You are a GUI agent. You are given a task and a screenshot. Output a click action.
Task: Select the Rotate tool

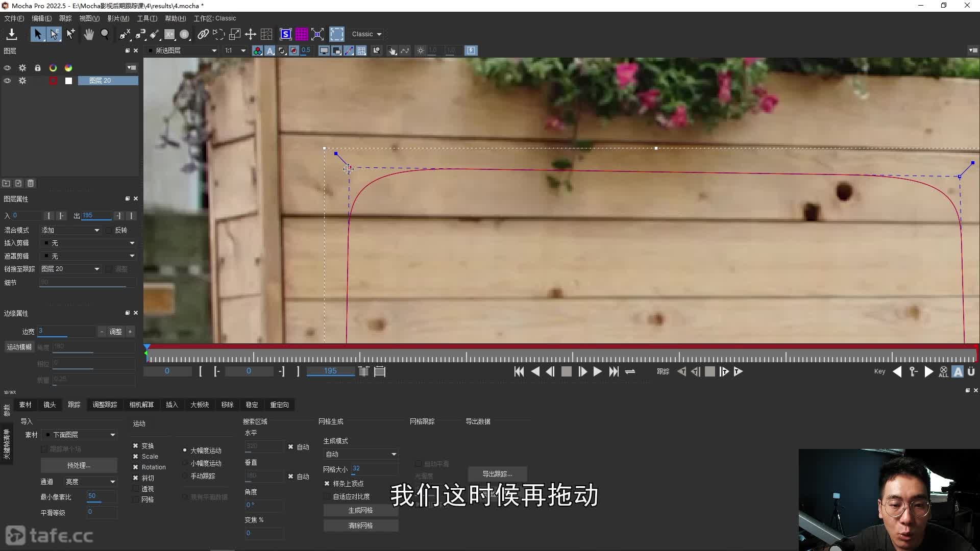click(x=218, y=34)
